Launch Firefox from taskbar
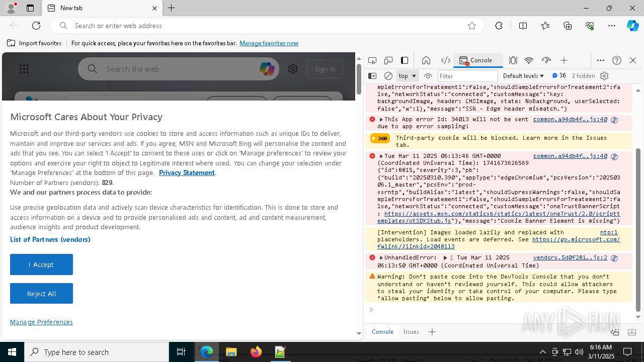The image size is (644, 362). tap(256, 352)
